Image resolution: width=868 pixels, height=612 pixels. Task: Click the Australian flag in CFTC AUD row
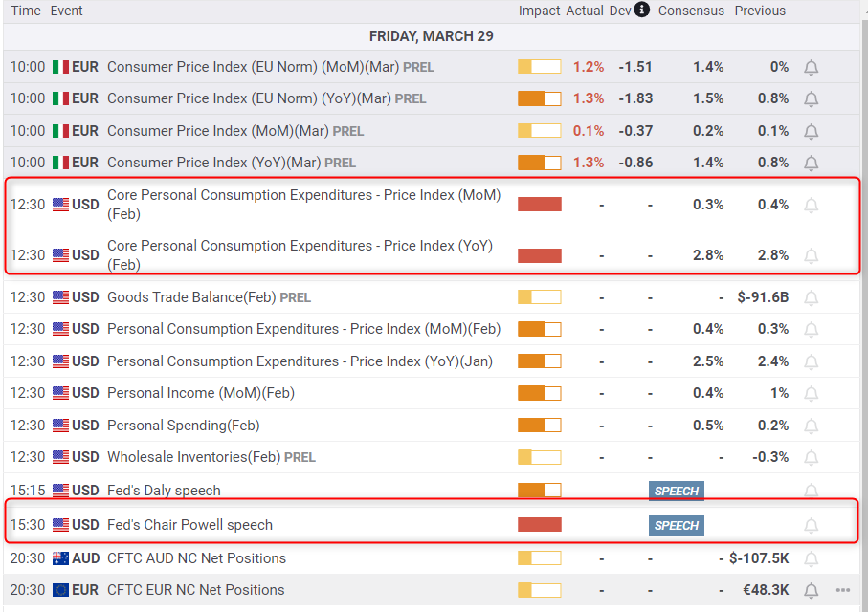61,558
